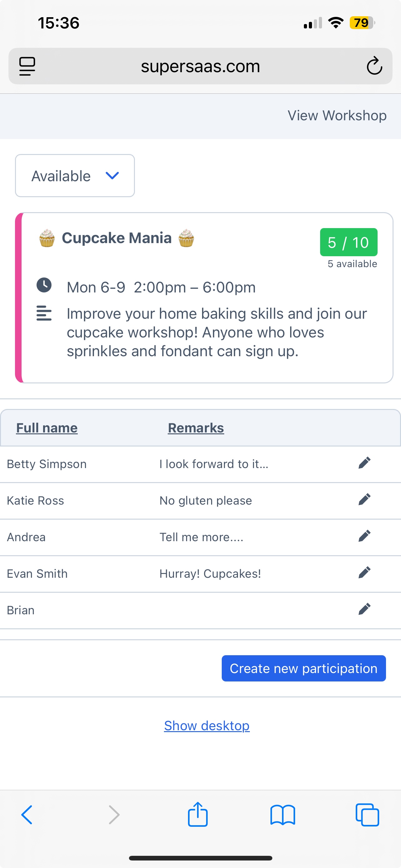This screenshot has height=868, width=401.
Task: Edit Katie Ross's gluten remark
Action: (365, 500)
